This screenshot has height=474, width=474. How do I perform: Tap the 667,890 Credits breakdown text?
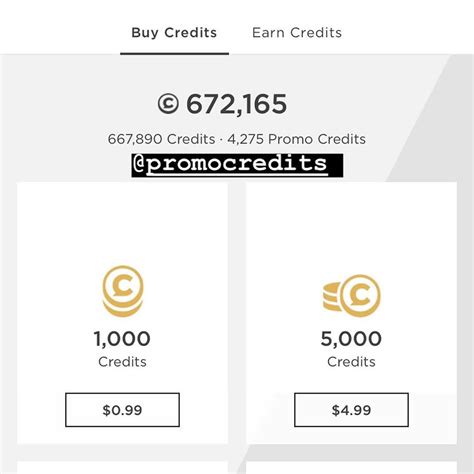coord(161,139)
